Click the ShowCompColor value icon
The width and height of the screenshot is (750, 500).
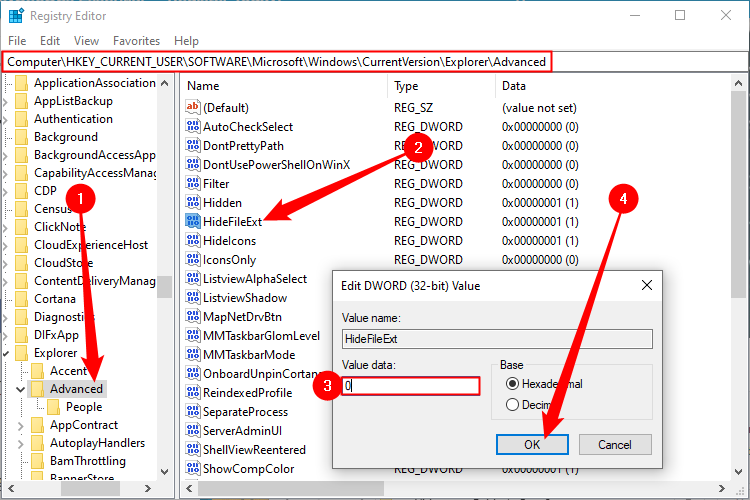pyautogui.click(x=194, y=468)
